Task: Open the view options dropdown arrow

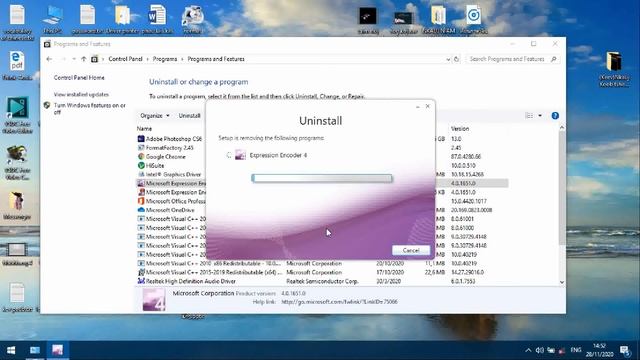Action: point(540,116)
